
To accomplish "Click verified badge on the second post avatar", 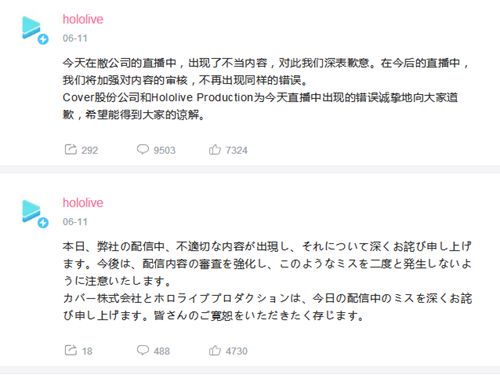I will (x=43, y=223).
